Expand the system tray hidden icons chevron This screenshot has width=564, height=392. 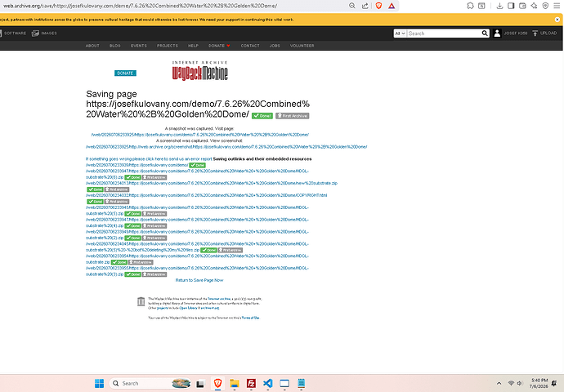coord(499,383)
